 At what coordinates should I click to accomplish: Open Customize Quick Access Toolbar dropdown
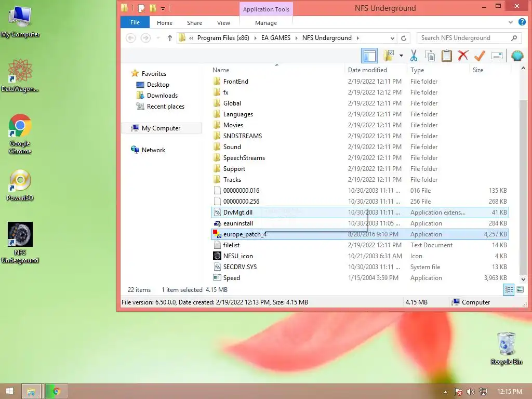pos(163,8)
